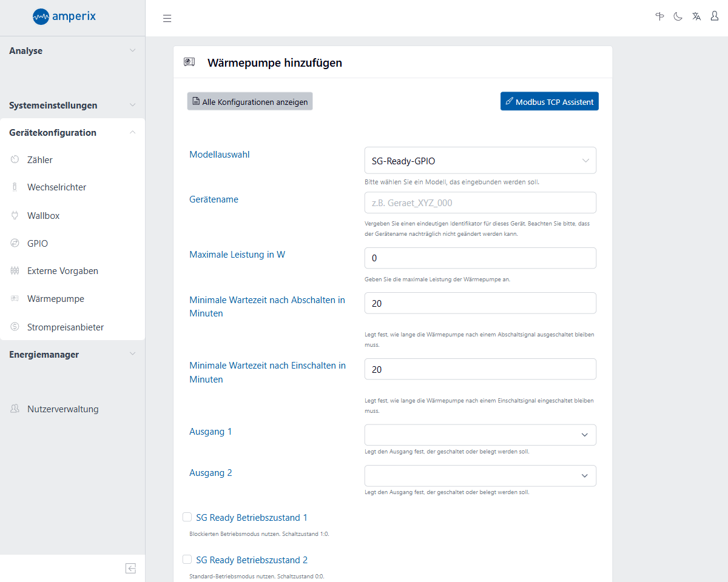The height and width of the screenshot is (582, 728).
Task: Click the heat pump icon beside title
Action: tap(189, 62)
